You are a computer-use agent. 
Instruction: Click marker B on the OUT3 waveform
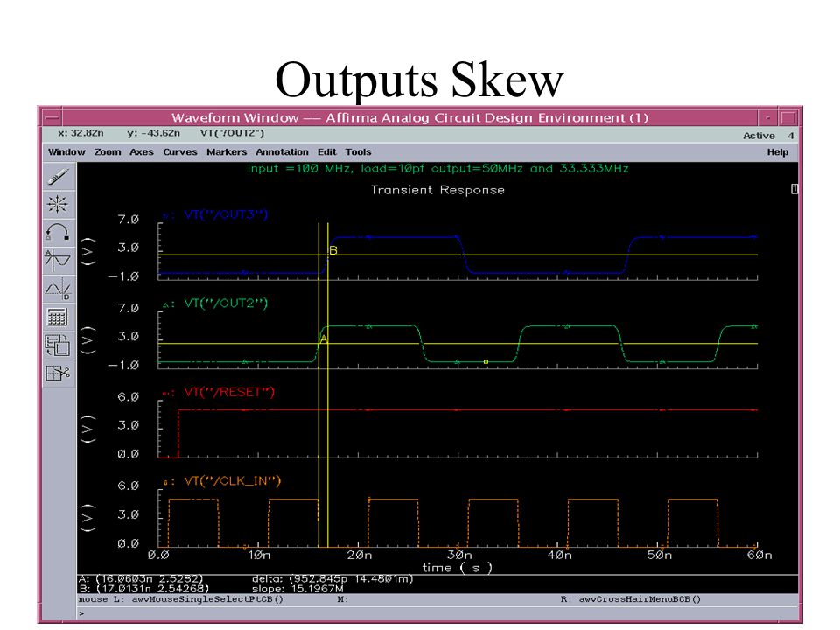click(x=332, y=251)
